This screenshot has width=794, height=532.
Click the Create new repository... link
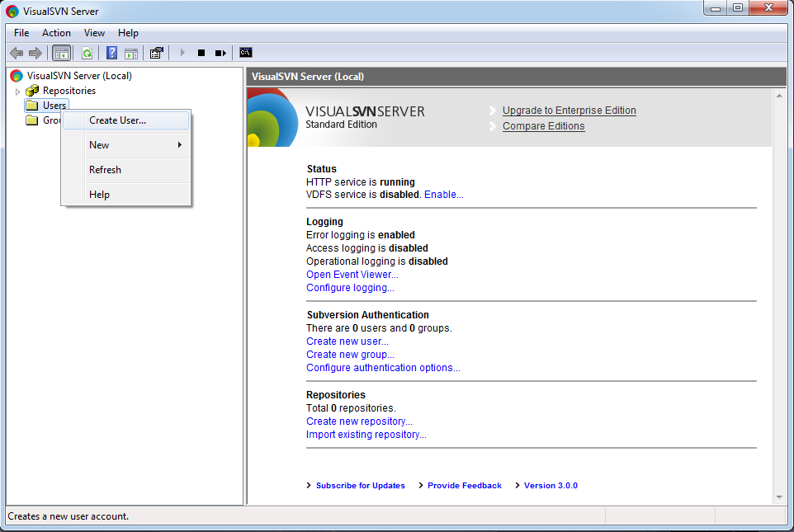pos(359,421)
